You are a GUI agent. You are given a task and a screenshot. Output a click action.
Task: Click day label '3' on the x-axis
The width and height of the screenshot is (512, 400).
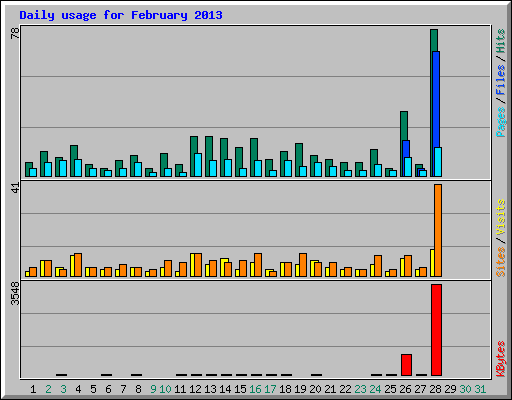pos(63,389)
